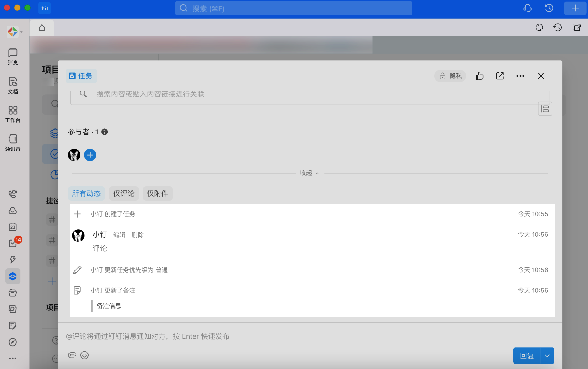The width and height of the screenshot is (588, 369).
Task: Open the cloud drive icon in sidebar
Action: pos(13,211)
